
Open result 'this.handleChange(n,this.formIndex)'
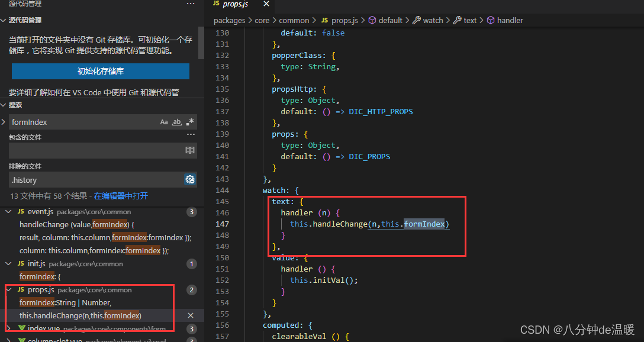(80, 316)
